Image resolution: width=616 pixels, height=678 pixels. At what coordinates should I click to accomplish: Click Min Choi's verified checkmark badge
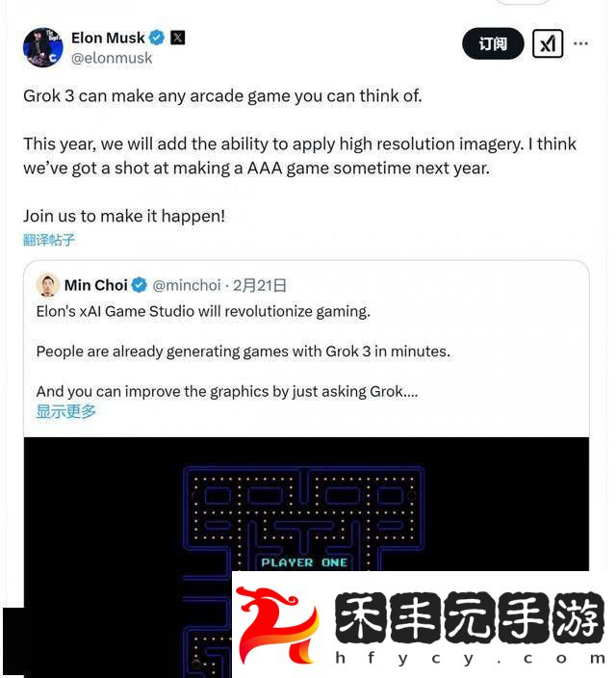(140, 285)
